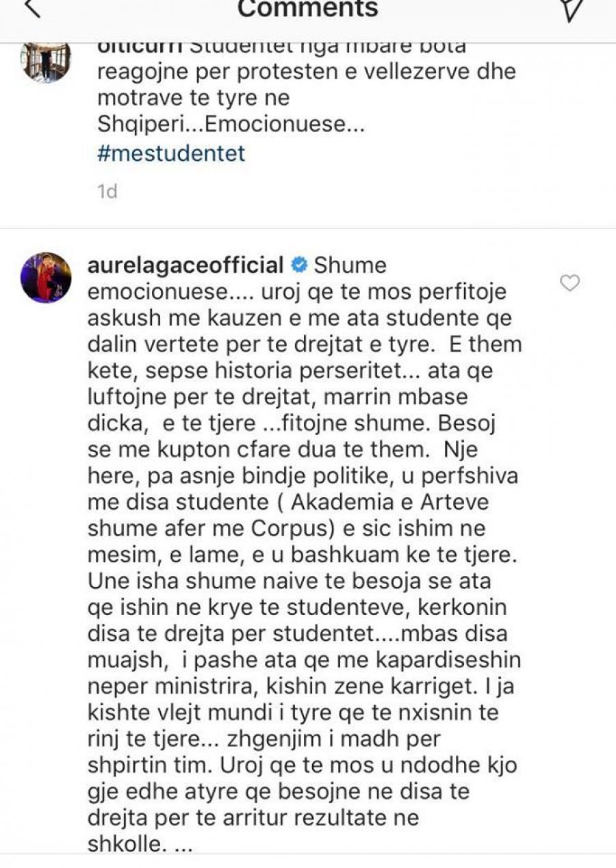Tap the Comments header title
Viewport: 616px width, 868px height.
coord(307,8)
